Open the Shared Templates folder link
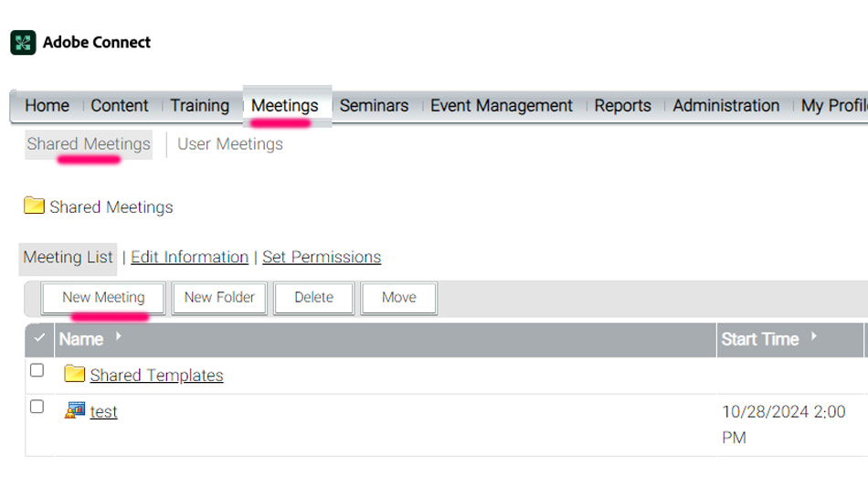868x488 pixels. tap(156, 375)
